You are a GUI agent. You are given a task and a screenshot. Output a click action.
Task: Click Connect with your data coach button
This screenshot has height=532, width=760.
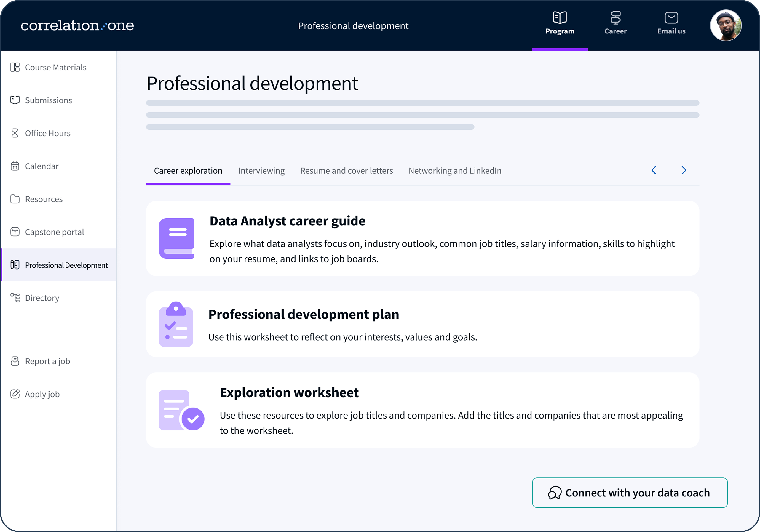630,493
